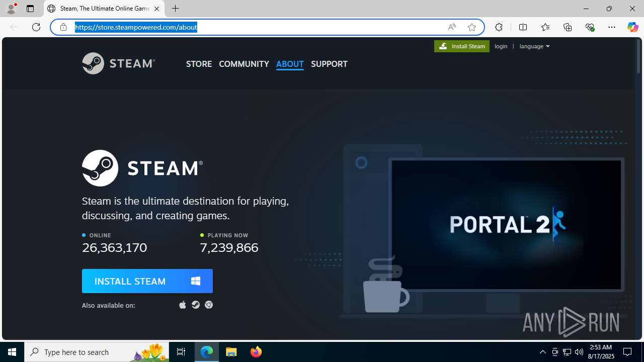Open Browser essentials icon

coord(590,27)
